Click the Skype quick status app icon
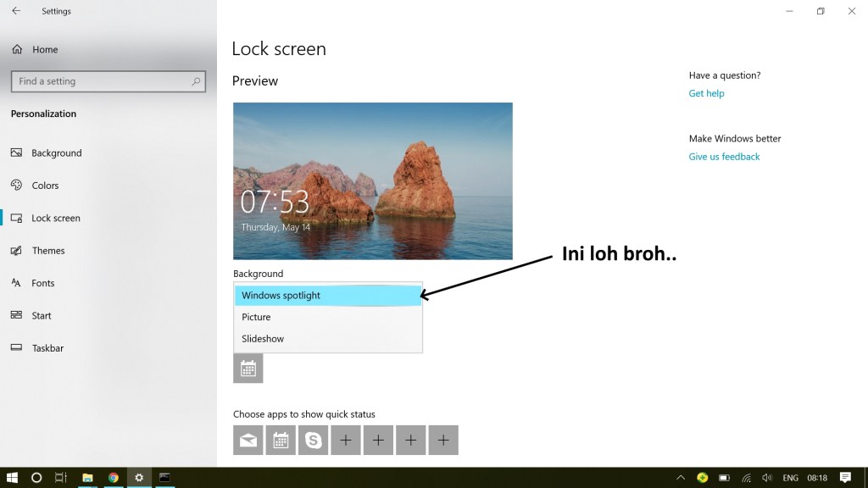The image size is (868, 488). (x=314, y=441)
